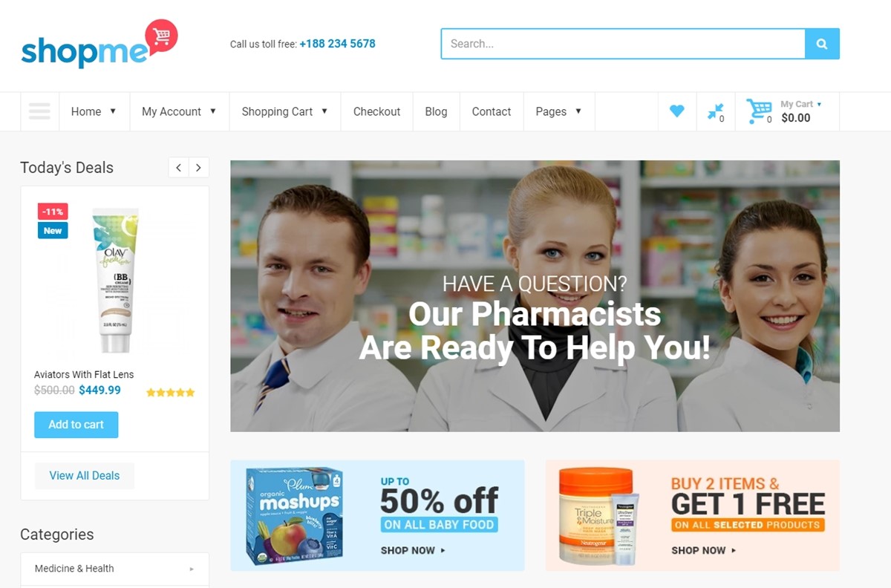Show previous deal with left arrow
The width and height of the screenshot is (891, 588).
tap(179, 168)
